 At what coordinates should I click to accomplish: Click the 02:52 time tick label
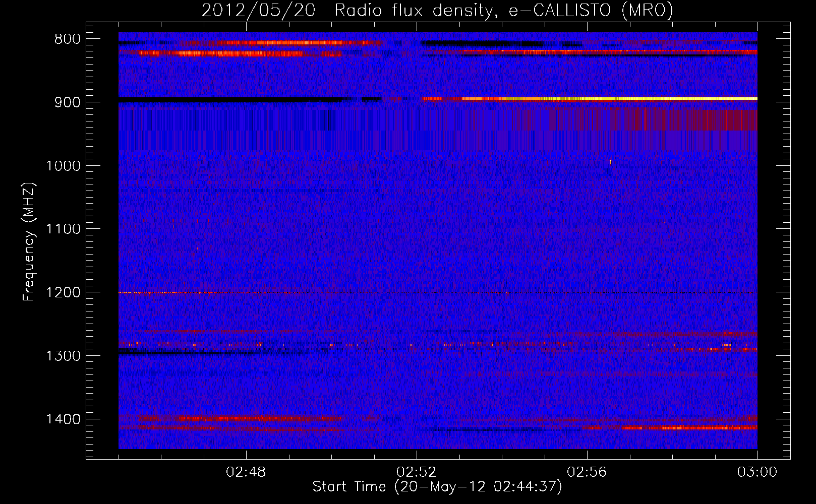[x=417, y=472]
